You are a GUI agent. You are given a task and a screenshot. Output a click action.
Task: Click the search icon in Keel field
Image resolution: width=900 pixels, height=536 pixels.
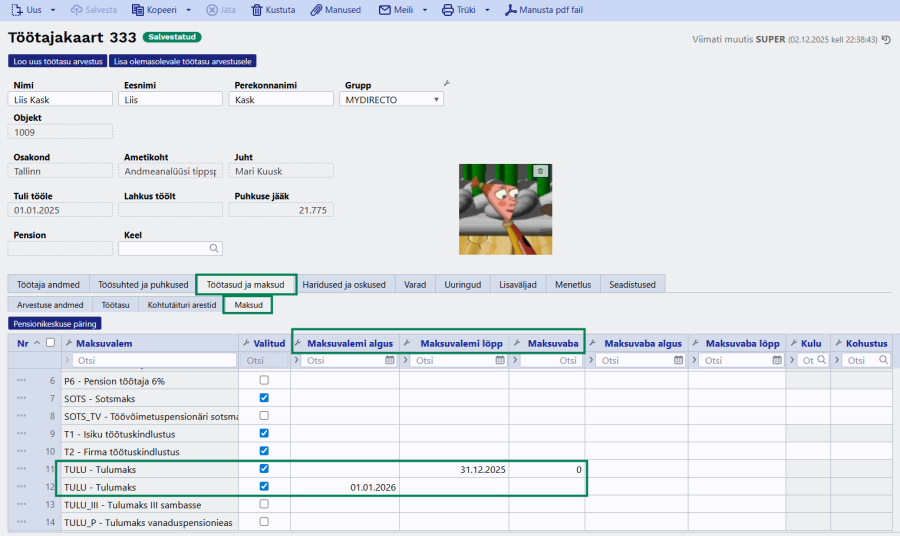[214, 248]
